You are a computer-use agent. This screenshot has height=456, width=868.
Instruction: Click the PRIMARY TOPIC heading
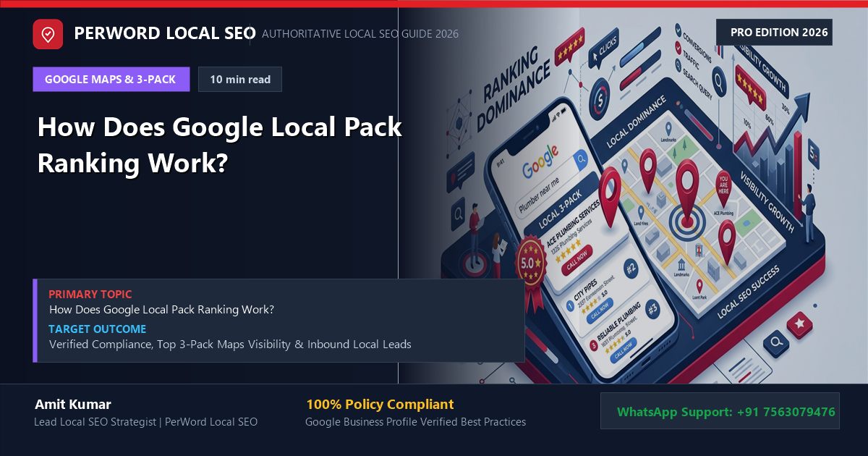90,295
